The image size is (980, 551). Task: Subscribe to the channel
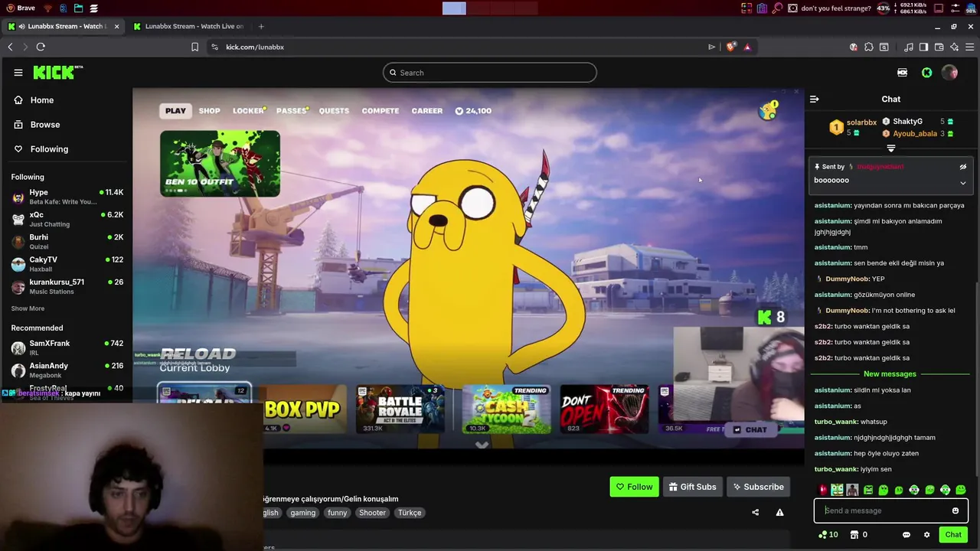coord(759,487)
